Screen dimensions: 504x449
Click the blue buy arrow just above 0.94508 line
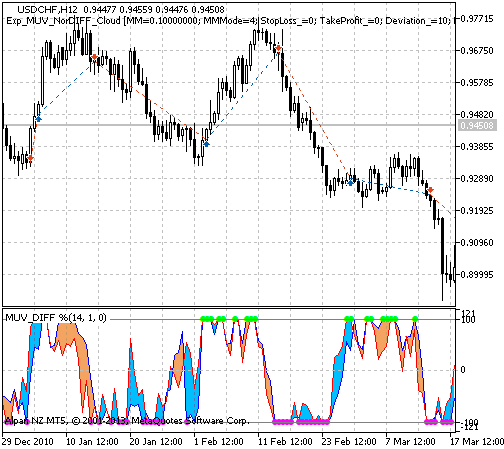[x=38, y=119]
